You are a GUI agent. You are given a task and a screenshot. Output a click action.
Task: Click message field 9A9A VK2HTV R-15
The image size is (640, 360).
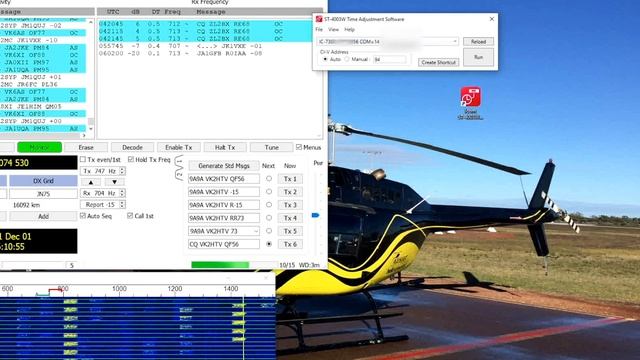pos(224,205)
